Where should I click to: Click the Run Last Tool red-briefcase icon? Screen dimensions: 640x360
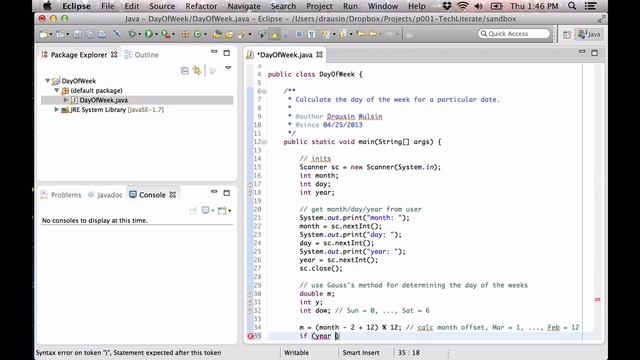coord(166,34)
